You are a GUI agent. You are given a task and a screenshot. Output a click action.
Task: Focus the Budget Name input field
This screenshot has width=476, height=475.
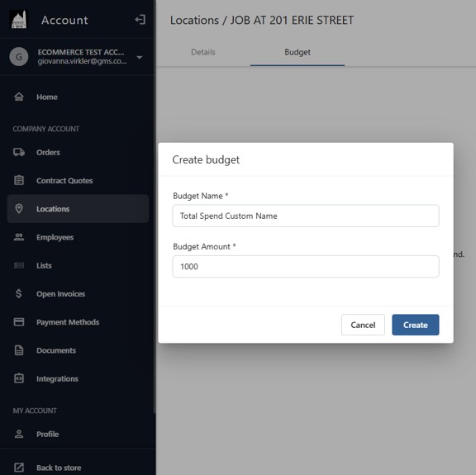(306, 216)
